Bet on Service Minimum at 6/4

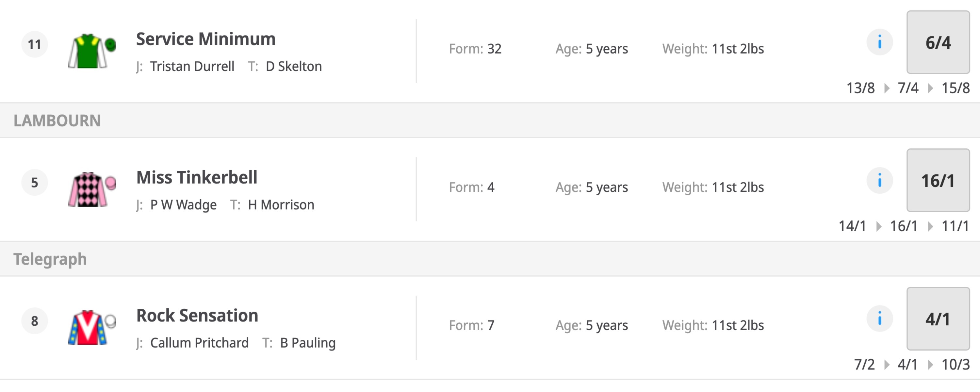tap(938, 42)
